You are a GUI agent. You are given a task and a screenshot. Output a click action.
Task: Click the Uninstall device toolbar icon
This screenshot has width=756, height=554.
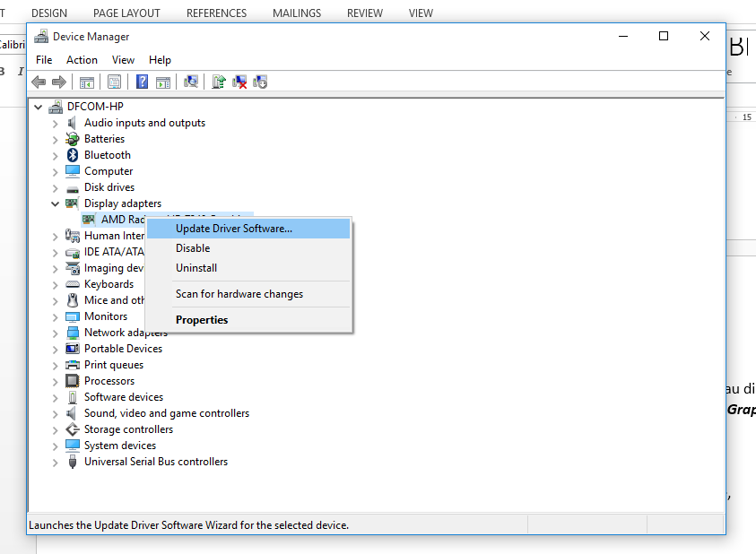pyautogui.click(x=239, y=82)
